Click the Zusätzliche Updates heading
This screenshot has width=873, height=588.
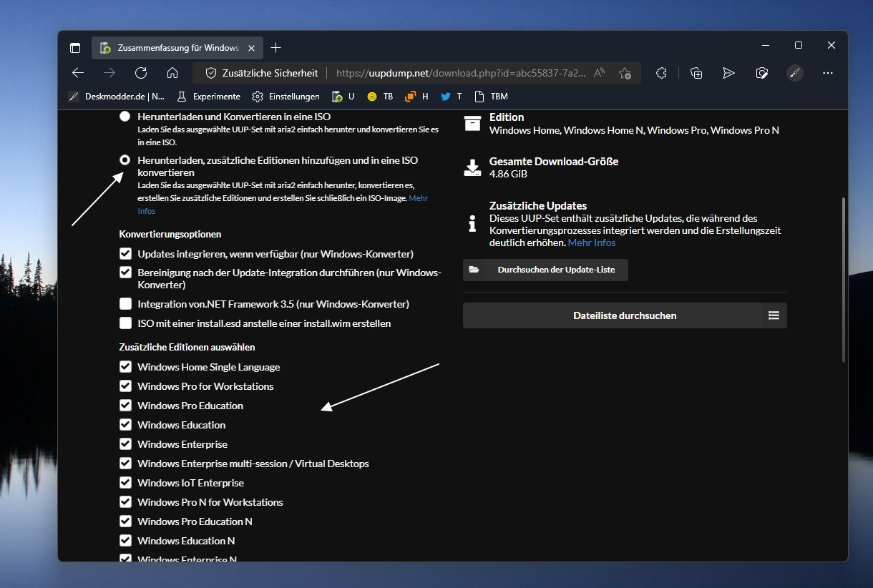coord(538,206)
